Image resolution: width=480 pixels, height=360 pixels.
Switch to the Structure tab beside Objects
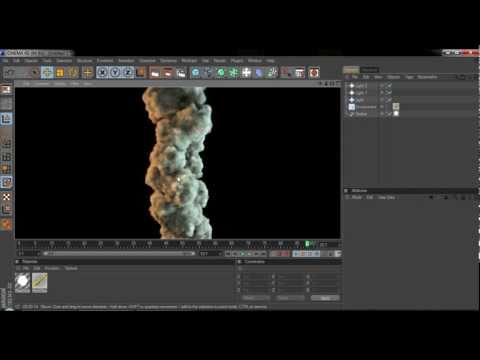[x=369, y=70]
